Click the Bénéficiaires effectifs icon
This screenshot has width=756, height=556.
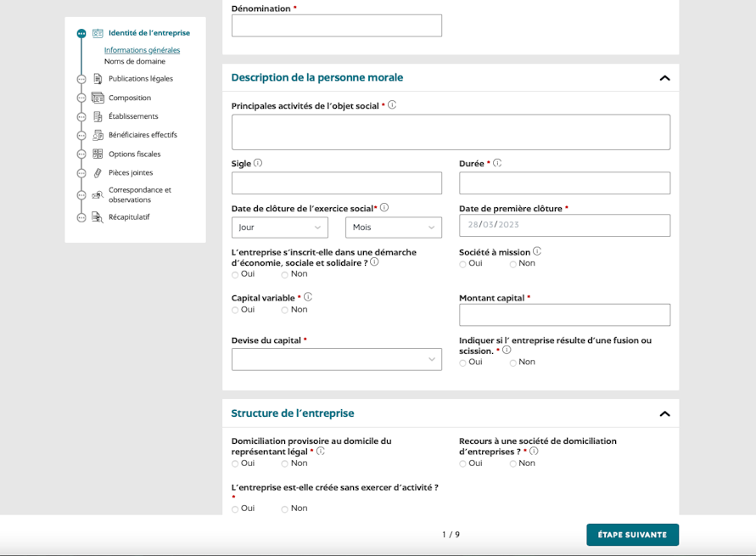pyautogui.click(x=98, y=135)
